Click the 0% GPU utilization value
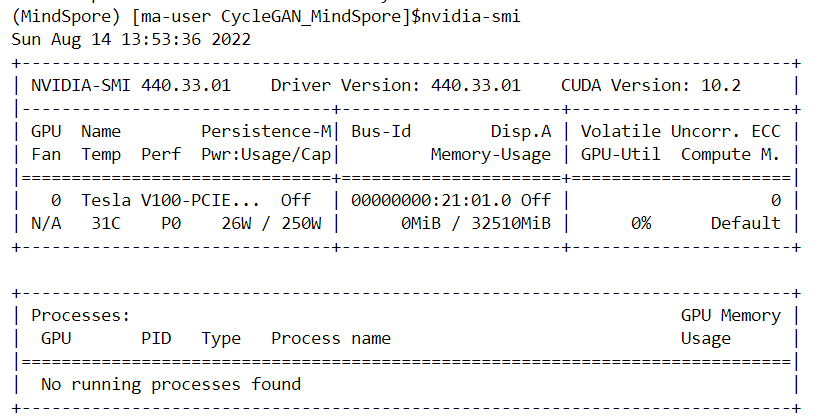This screenshot has height=419, width=828. coord(641,223)
